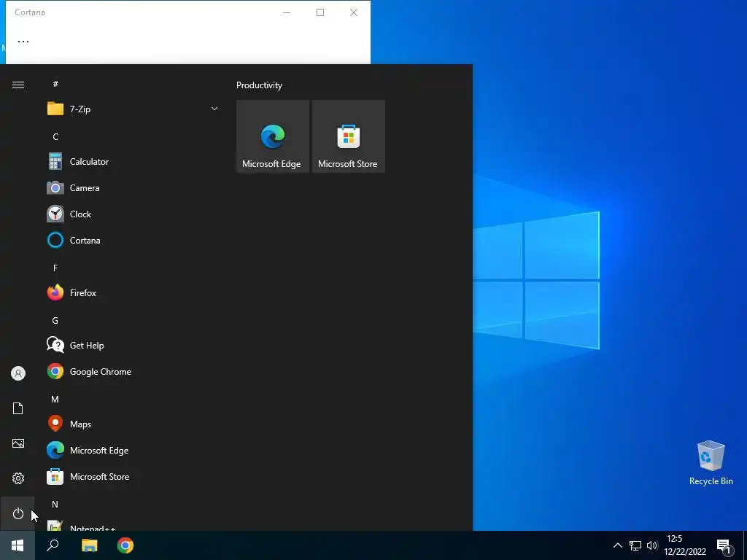Open the Clock app

(133, 214)
